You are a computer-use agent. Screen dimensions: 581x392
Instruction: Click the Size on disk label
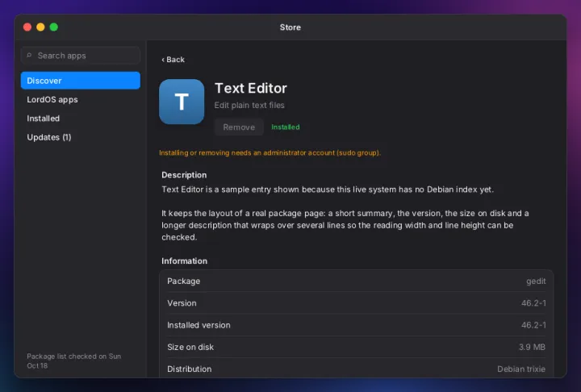click(190, 347)
